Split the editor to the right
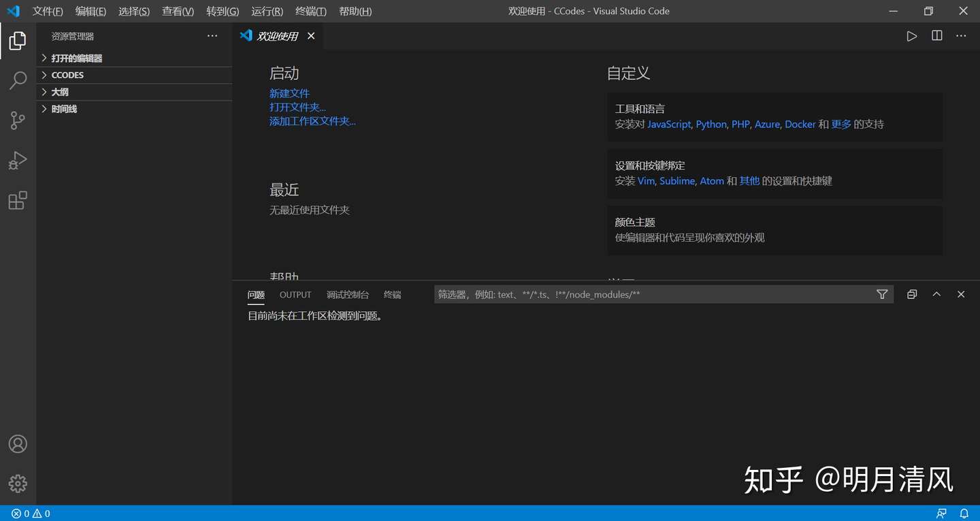 pos(937,36)
